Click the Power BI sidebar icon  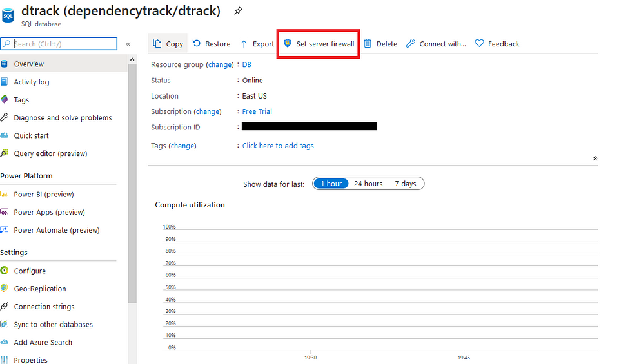4,194
